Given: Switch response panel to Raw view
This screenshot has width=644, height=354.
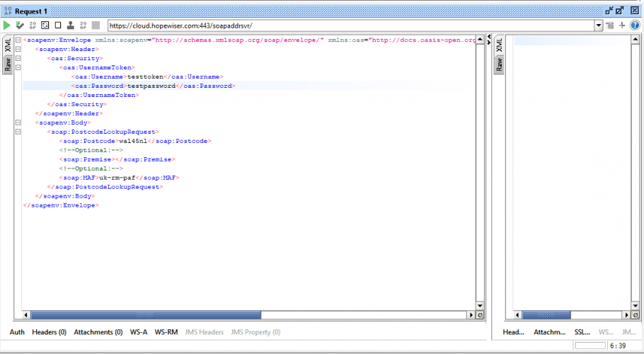Looking at the screenshot, I should (499, 65).
